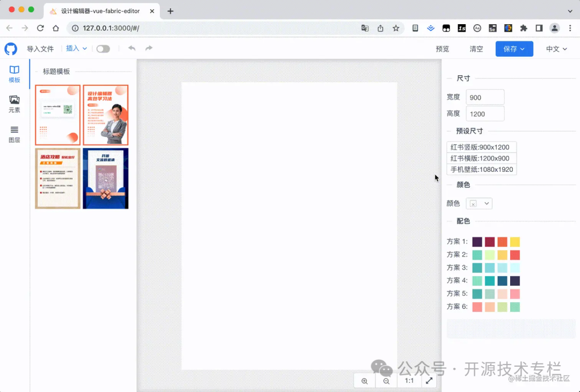Click 导入文件 in the toolbar
580x392 pixels.
point(40,49)
